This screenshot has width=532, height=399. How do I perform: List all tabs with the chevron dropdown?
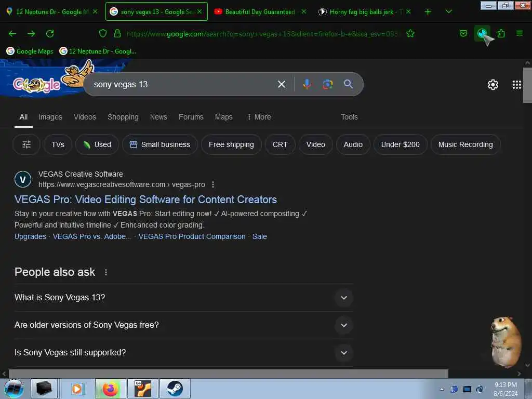coord(448,12)
